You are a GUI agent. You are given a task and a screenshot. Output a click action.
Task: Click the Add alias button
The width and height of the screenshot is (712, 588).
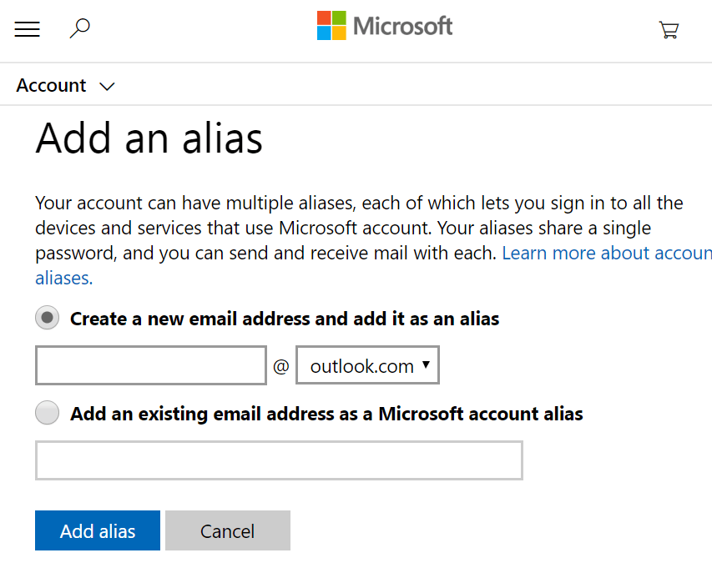coord(98,530)
